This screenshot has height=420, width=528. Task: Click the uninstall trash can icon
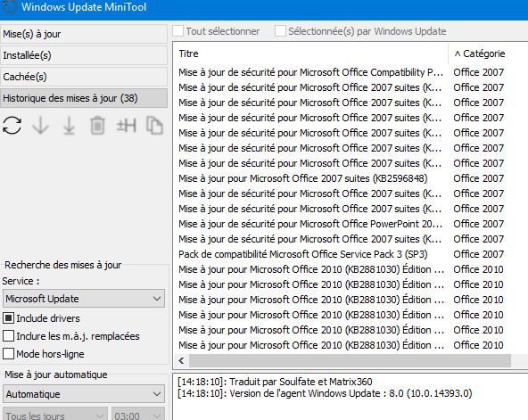point(97,126)
